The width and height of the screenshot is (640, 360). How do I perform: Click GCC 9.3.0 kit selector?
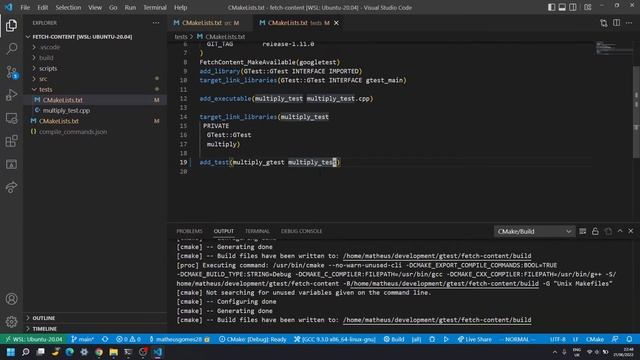[335, 339]
